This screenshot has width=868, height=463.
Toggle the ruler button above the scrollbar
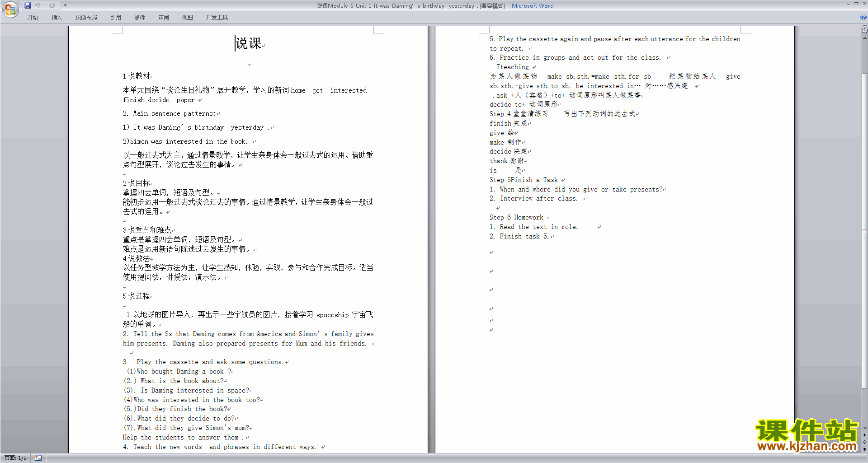click(x=864, y=30)
